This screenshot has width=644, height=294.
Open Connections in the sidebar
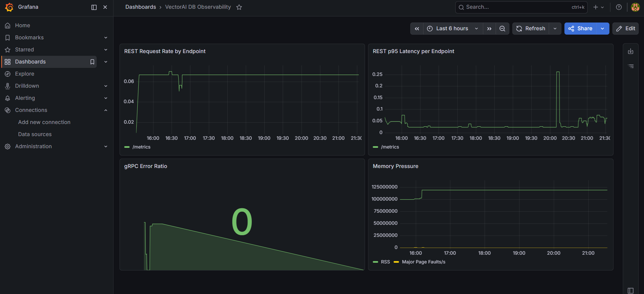click(x=31, y=110)
